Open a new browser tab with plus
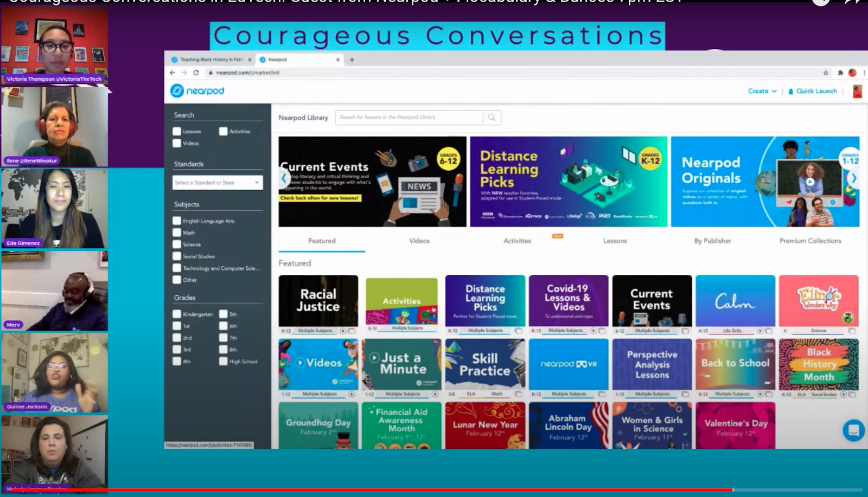 coord(352,60)
